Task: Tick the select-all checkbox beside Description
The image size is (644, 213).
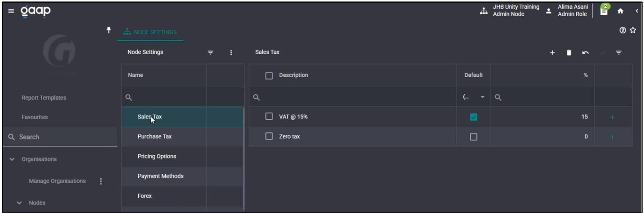Action: [269, 75]
